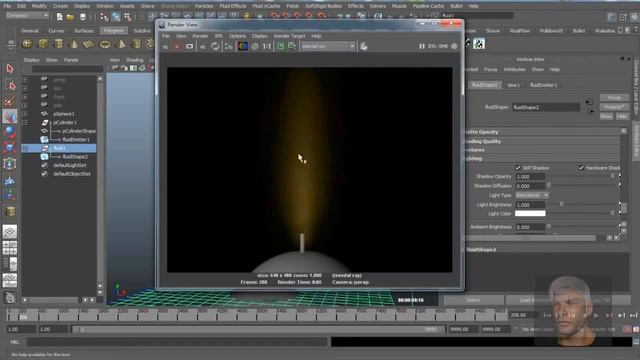Image resolution: width=640 pixels, height=360 pixels.
Task: Open the Render menu in Render View
Action: pyautogui.click(x=200, y=36)
